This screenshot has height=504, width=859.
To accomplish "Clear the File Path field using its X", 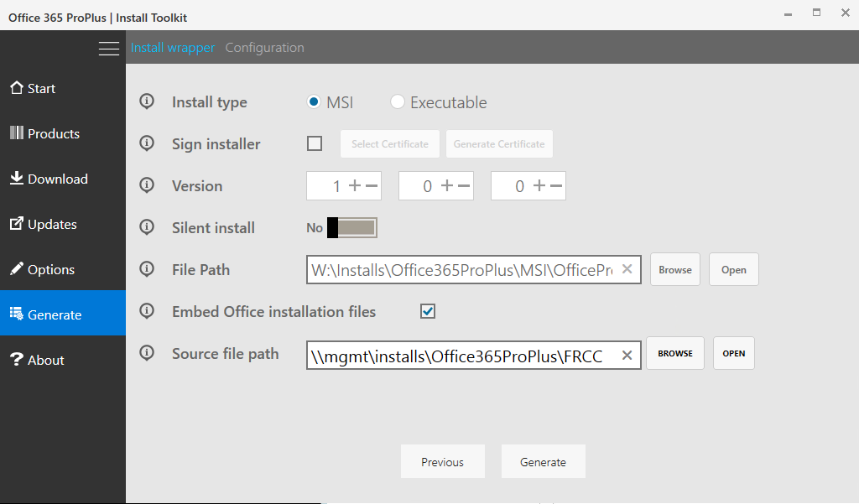I will click(627, 269).
